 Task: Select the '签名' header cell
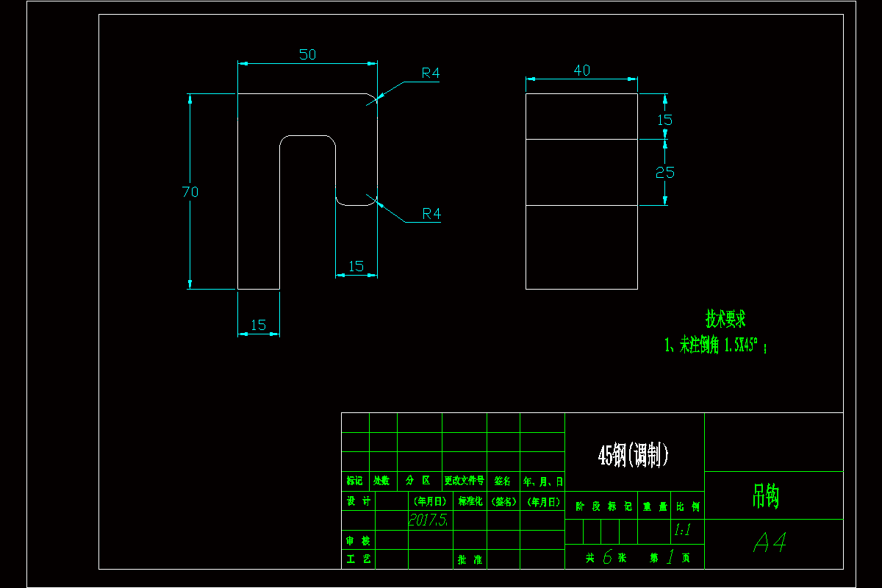503,481
